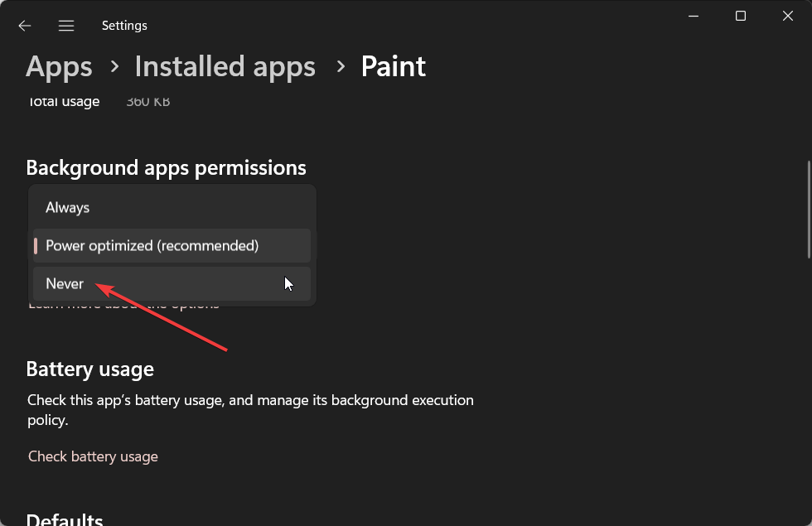The image size is (812, 526).
Task: Click Check battery usage link
Action: tap(93, 456)
